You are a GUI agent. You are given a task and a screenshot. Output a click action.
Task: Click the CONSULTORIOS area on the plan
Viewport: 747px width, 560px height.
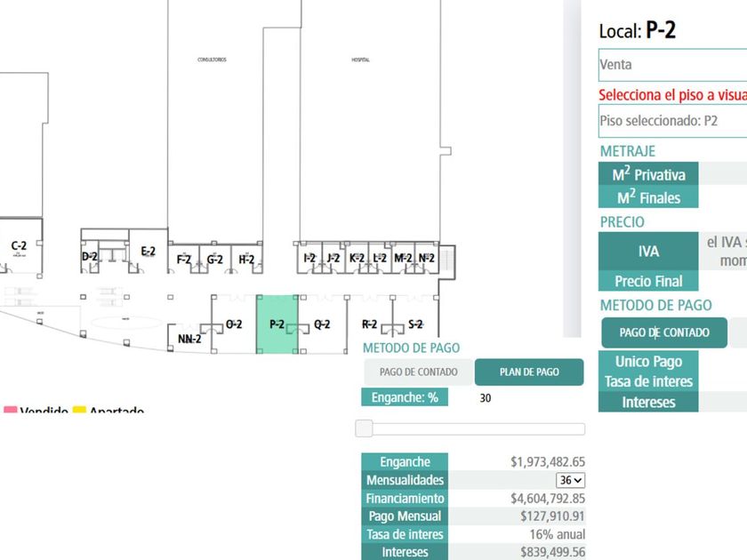point(212,60)
